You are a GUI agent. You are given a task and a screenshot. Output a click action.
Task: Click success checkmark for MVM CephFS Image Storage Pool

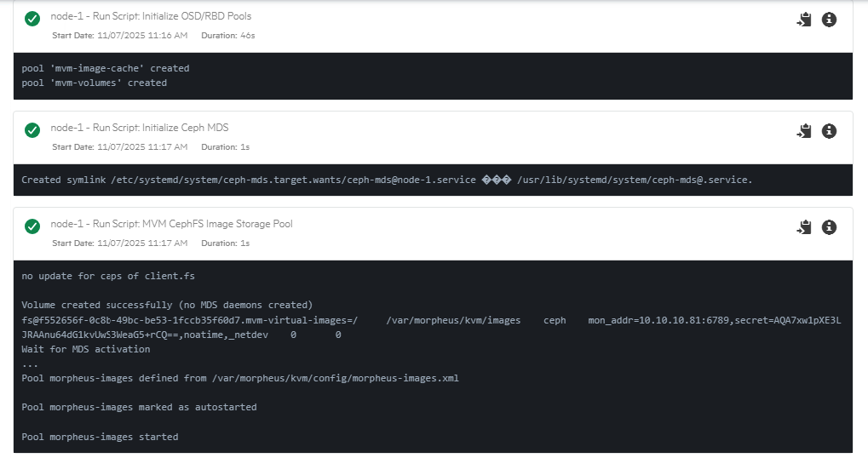32,226
